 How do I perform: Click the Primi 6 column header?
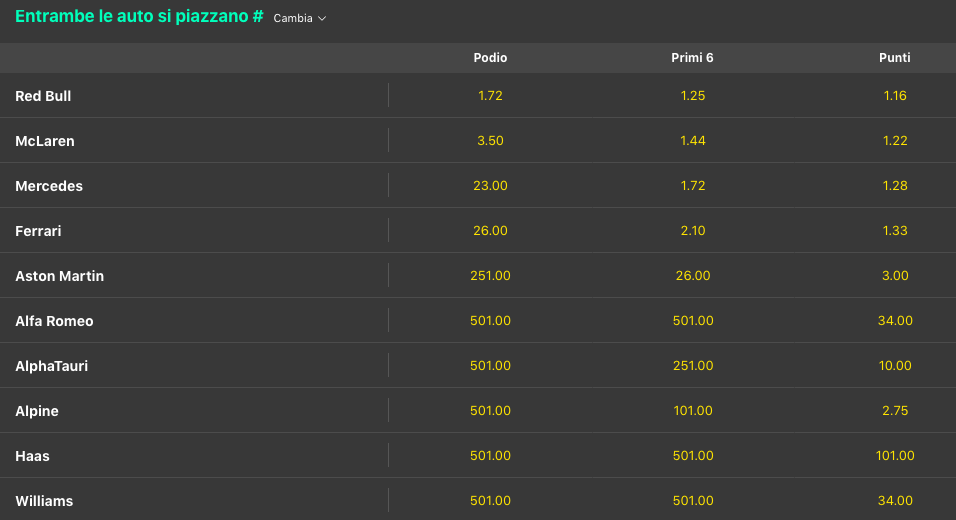pyautogui.click(x=692, y=58)
